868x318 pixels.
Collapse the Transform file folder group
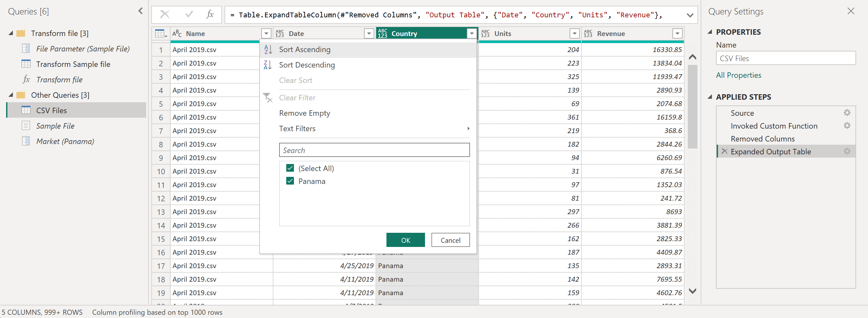point(11,33)
